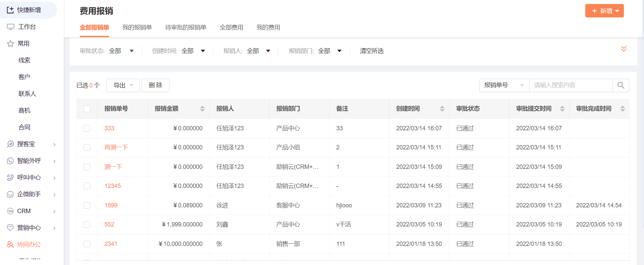The height and width of the screenshot is (265, 644).
Task: Switch to 我的费用 tab
Action: coord(268,27)
